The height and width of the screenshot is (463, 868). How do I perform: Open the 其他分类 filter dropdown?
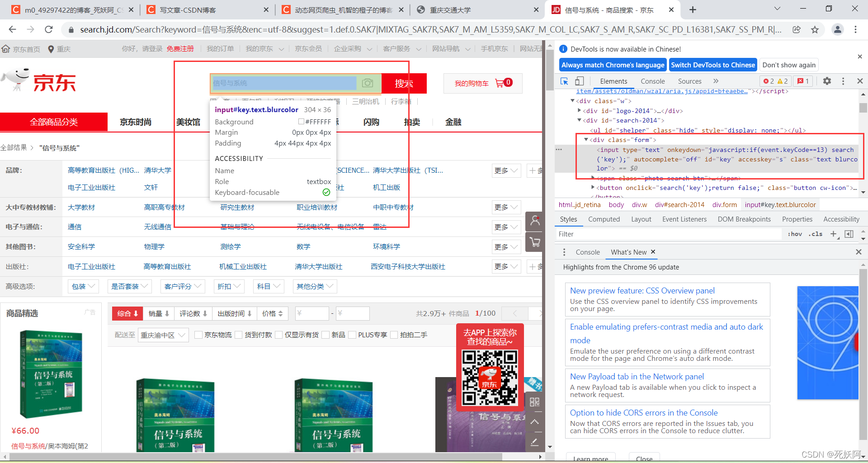(315, 286)
